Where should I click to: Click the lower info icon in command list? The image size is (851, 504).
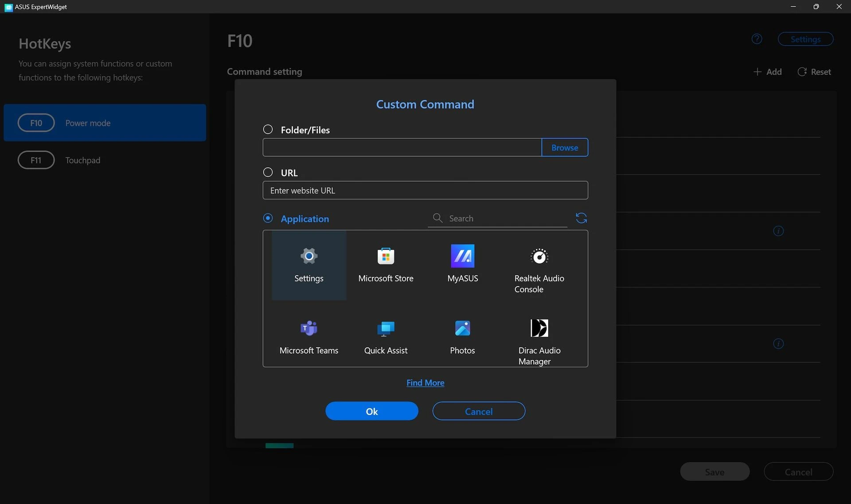(778, 344)
